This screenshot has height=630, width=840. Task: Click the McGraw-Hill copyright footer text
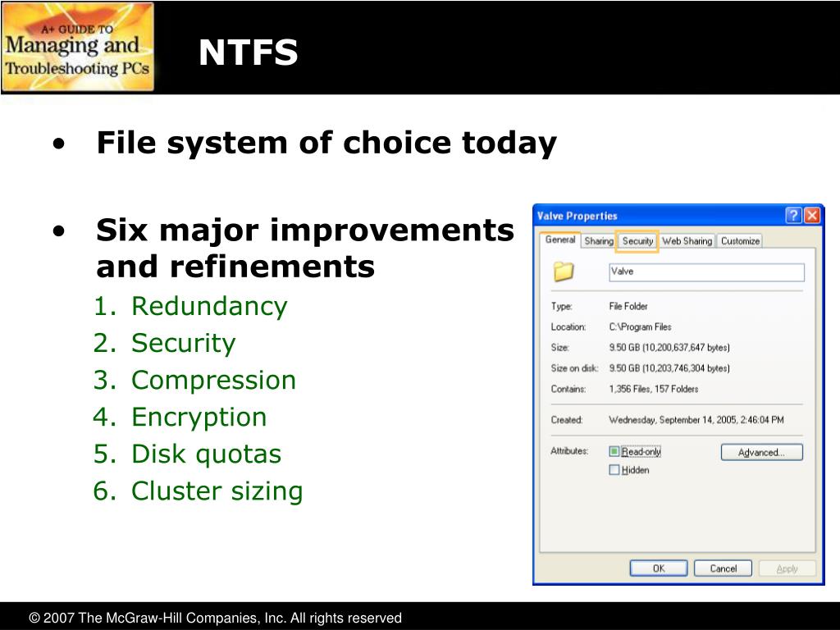tap(216, 619)
